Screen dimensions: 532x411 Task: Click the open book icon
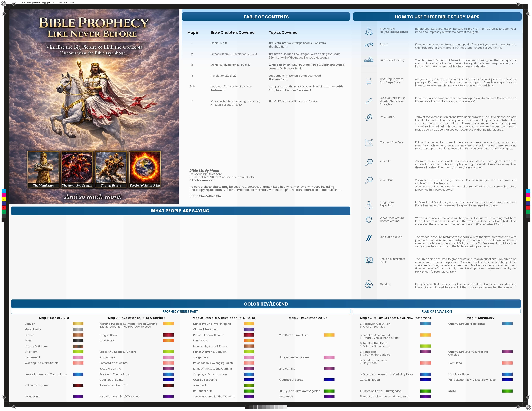(x=369, y=60)
